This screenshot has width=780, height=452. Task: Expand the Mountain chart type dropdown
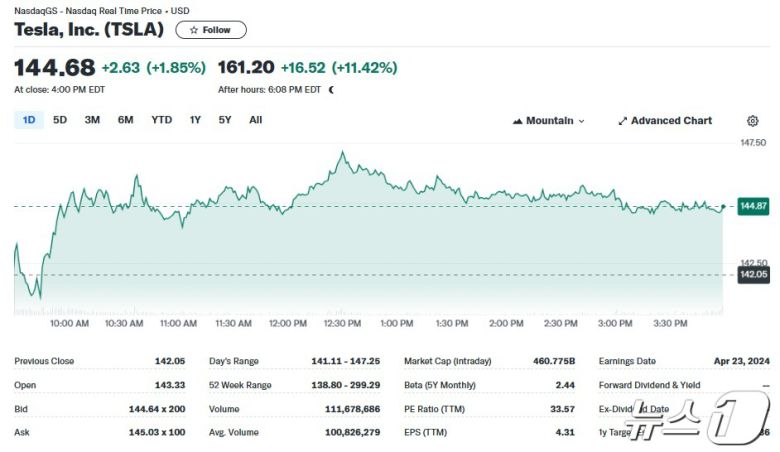tap(549, 121)
